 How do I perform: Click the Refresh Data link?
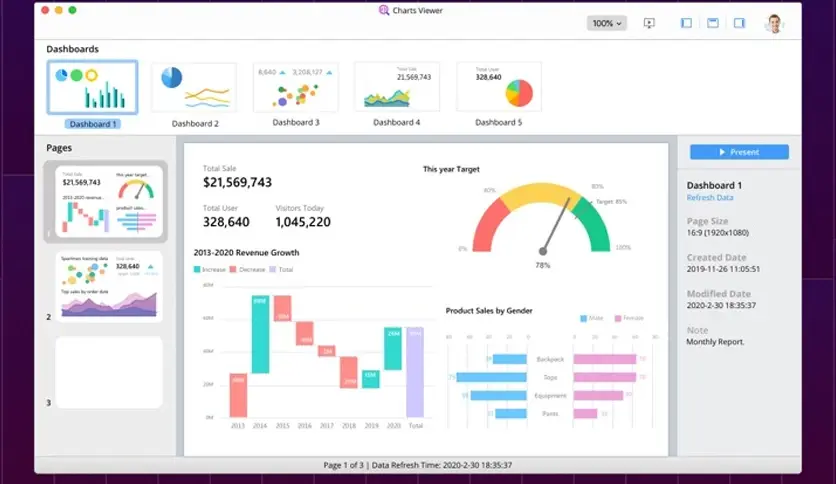point(709,198)
